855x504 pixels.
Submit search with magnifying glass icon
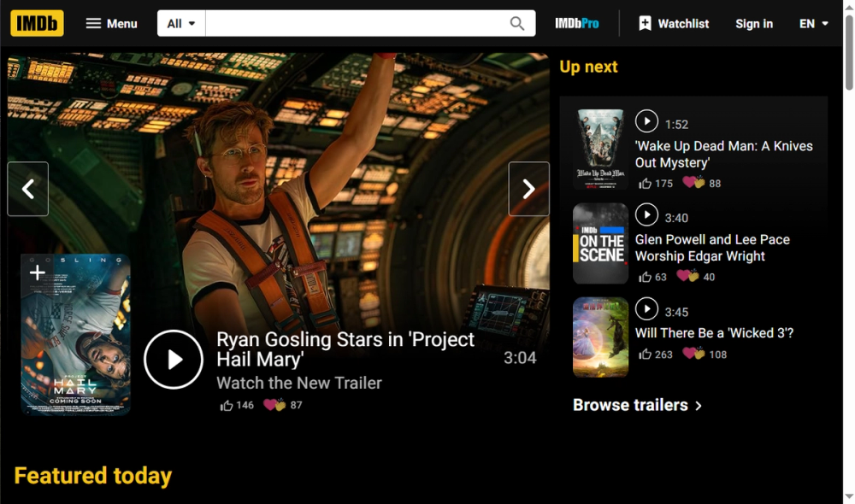517,23
